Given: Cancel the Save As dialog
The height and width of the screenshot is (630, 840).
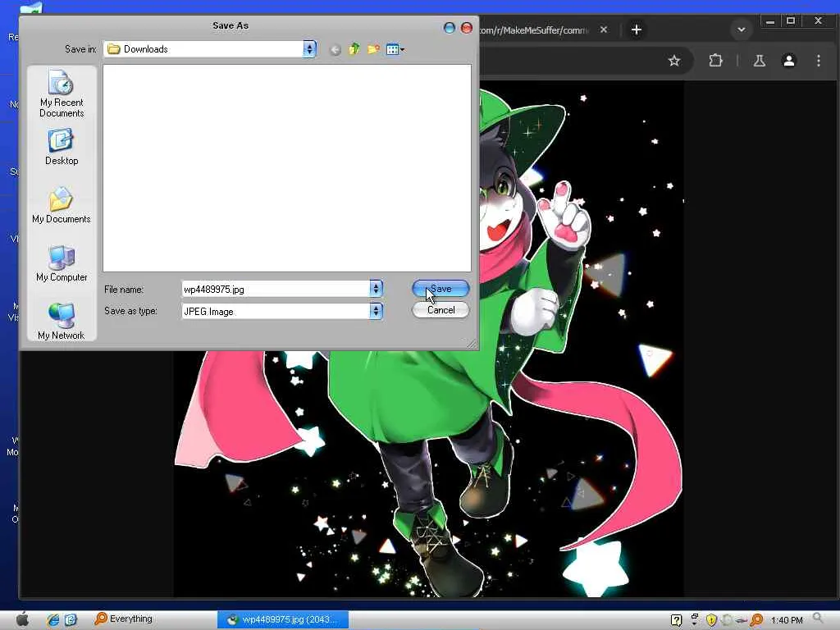Looking at the screenshot, I should click(x=441, y=310).
